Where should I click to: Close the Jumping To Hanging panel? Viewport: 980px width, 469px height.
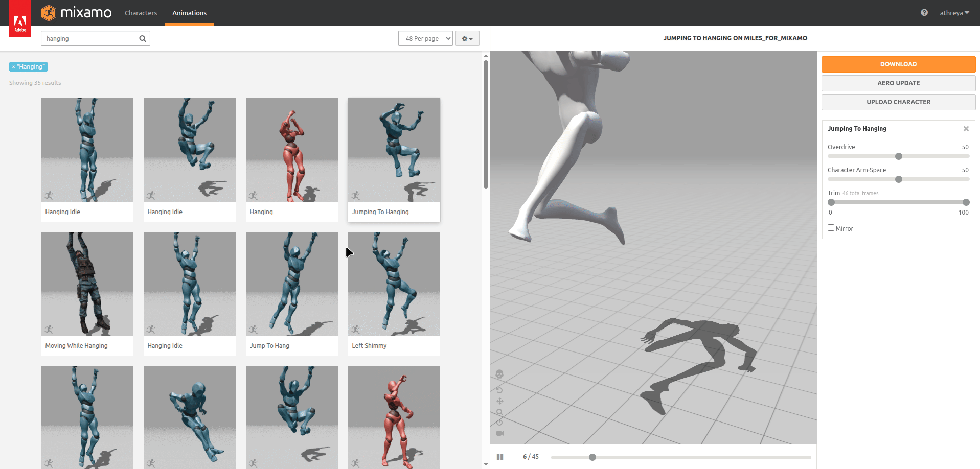click(966, 129)
